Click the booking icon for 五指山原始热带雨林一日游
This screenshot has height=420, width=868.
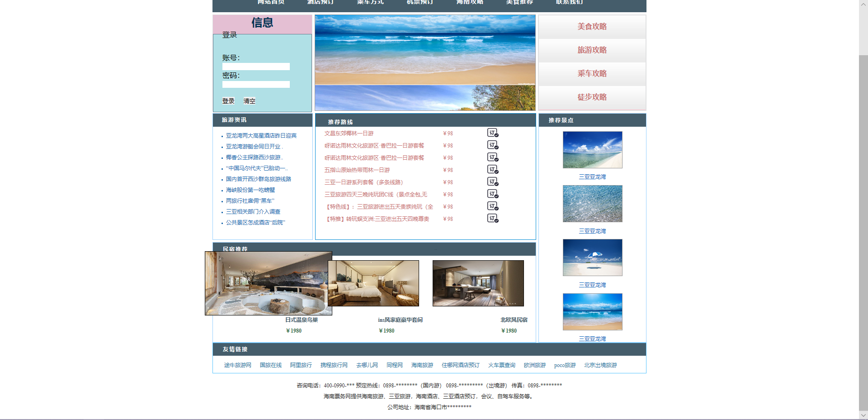click(x=492, y=169)
